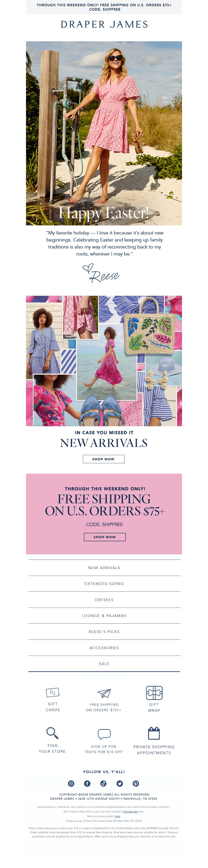Open the Reese's Picks category

tap(104, 632)
